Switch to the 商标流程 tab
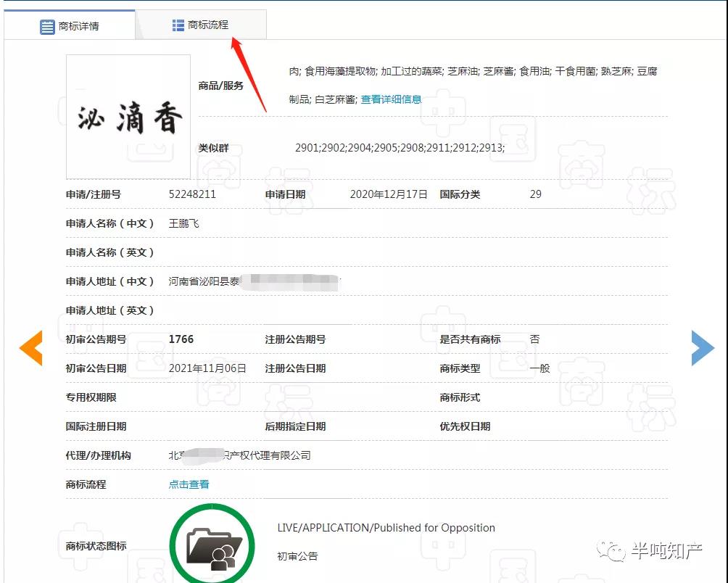The width and height of the screenshot is (728, 583). point(201,25)
